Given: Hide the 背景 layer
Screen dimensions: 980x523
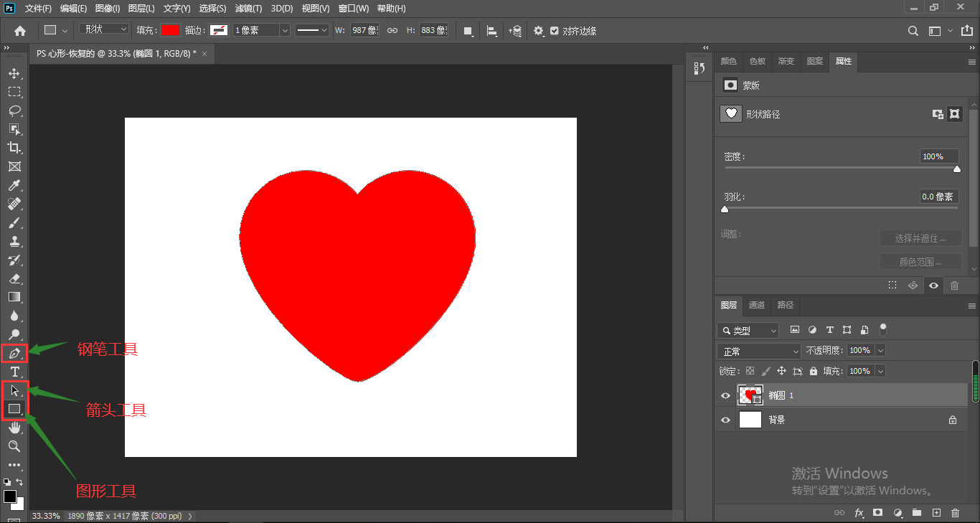Looking at the screenshot, I should click(725, 420).
